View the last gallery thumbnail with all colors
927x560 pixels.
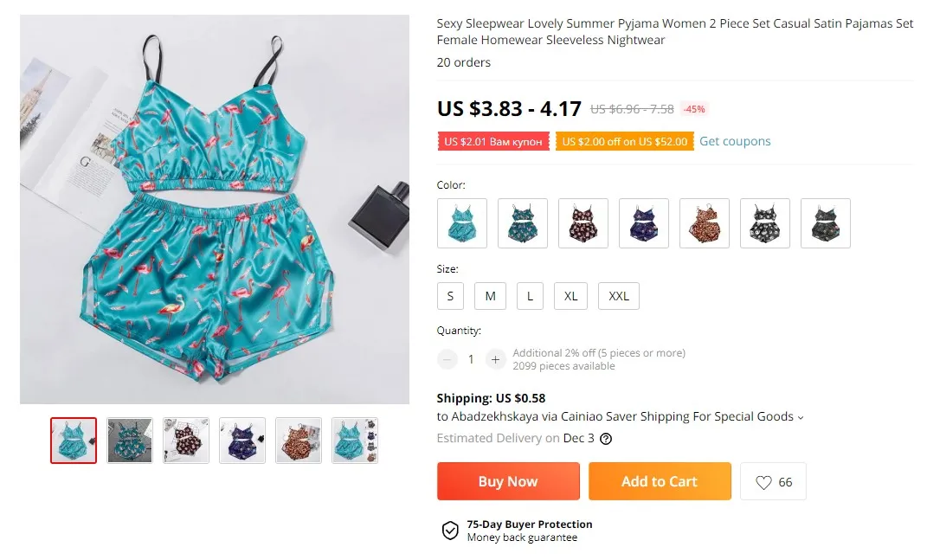355,441
